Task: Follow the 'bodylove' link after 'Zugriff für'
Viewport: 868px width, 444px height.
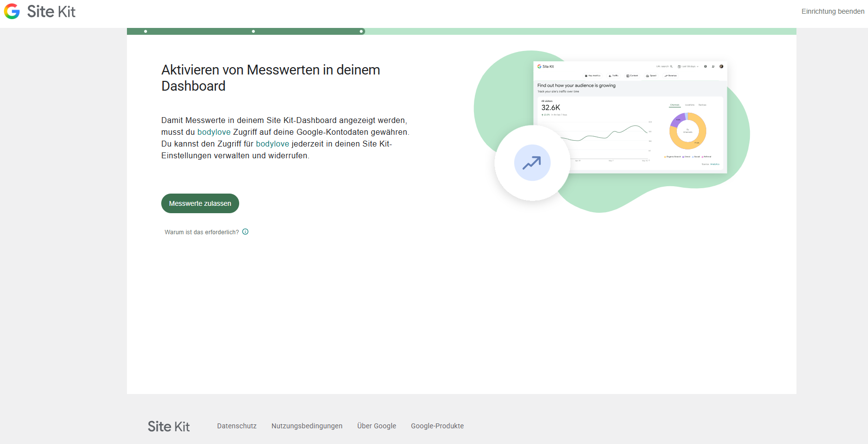Action: pos(273,144)
